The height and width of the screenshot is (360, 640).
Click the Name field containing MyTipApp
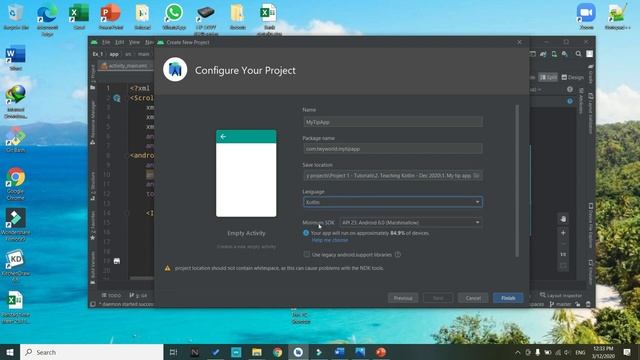tap(393, 122)
